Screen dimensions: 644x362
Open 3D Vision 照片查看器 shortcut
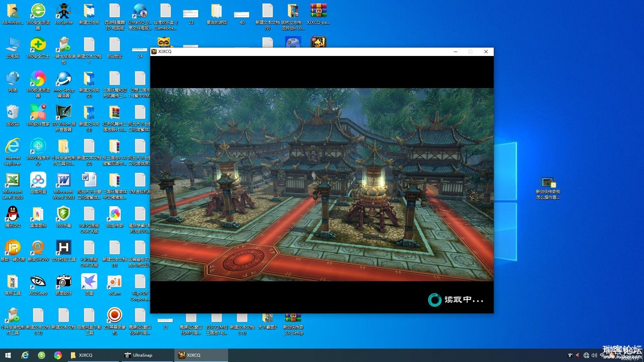[64, 118]
